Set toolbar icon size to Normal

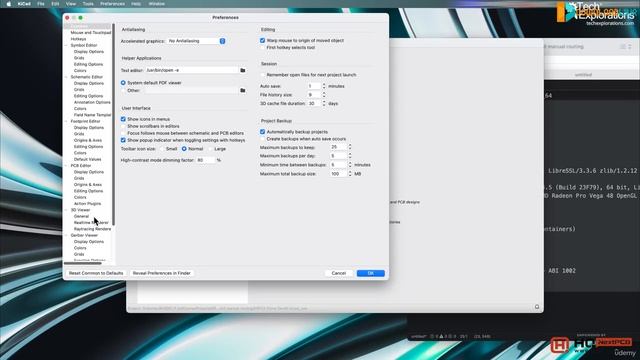pos(184,149)
